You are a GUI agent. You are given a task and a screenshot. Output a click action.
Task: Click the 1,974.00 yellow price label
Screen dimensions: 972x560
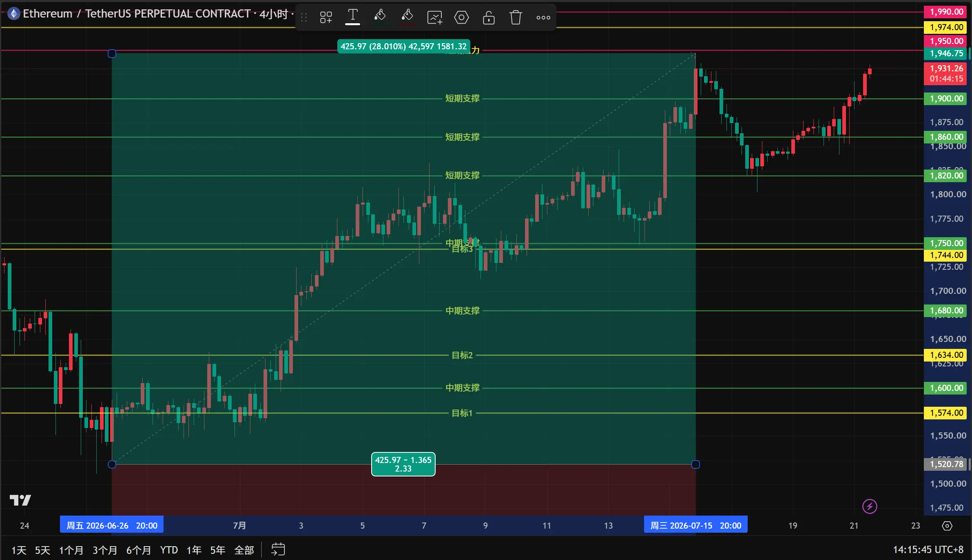(946, 27)
